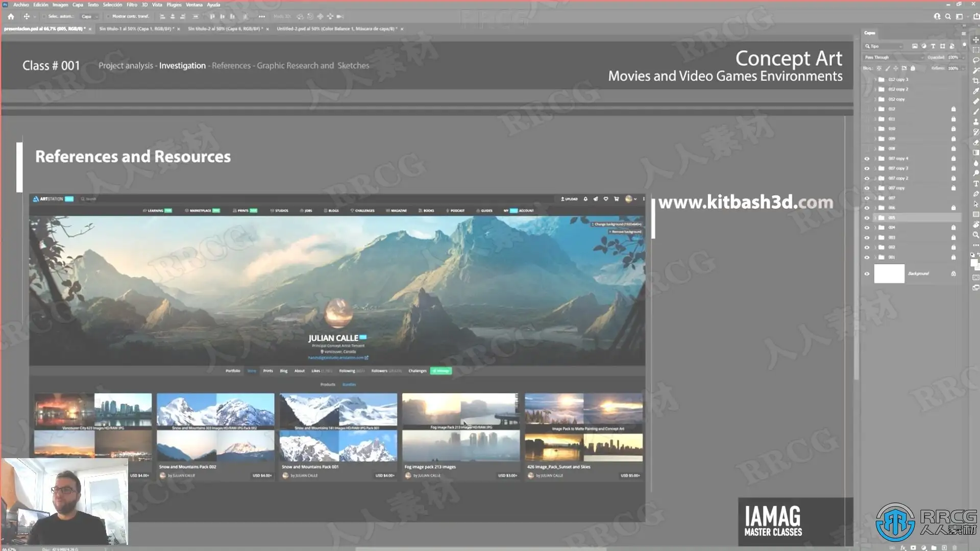Screen dimensions: 980x551
Task: Go to Photoshop Home screen
Action: [11, 16]
